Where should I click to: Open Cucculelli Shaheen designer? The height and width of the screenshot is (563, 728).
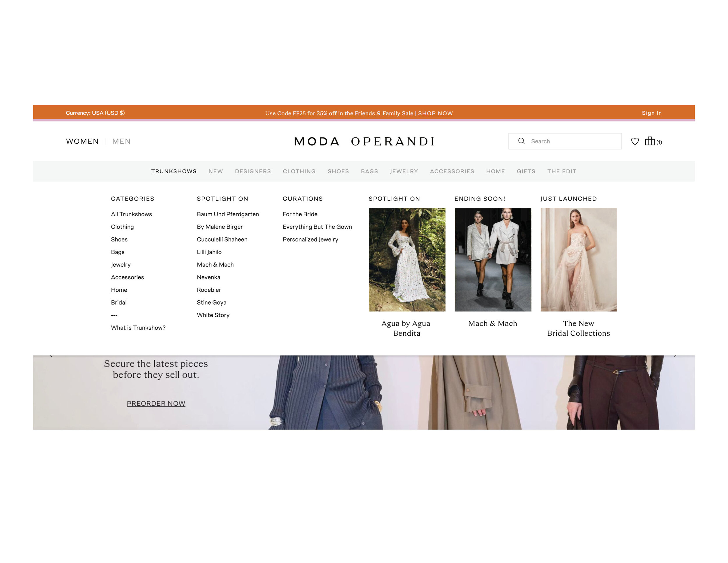[222, 240]
